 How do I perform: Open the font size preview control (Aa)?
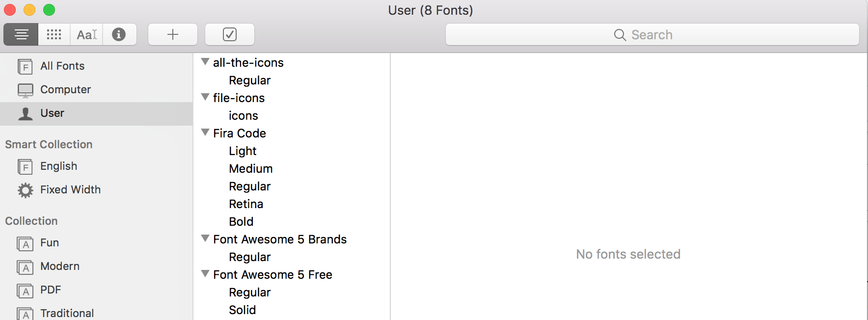pyautogui.click(x=86, y=34)
